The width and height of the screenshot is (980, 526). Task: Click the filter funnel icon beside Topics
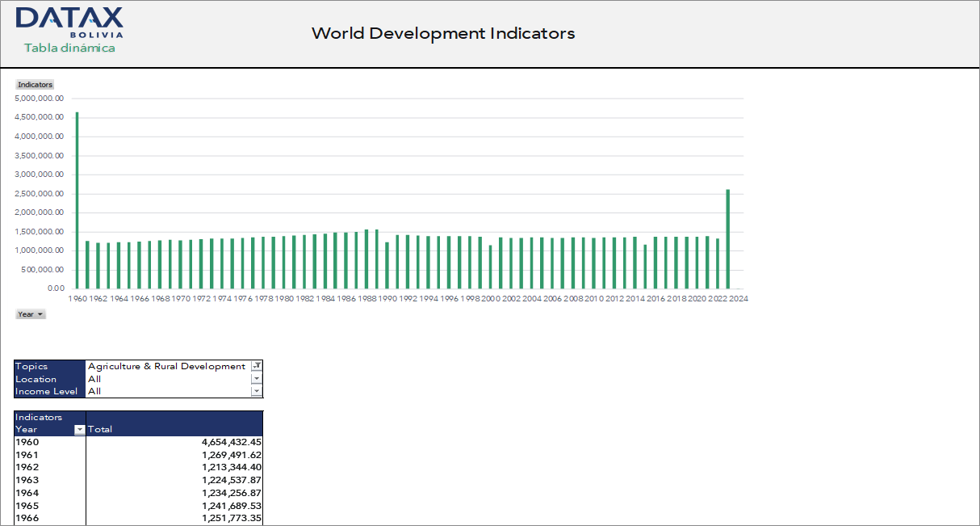(x=257, y=365)
